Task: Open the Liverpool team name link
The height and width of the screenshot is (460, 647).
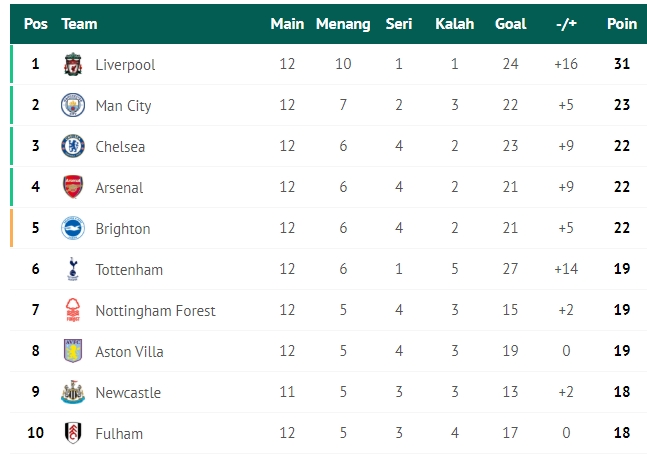Action: click(x=125, y=65)
